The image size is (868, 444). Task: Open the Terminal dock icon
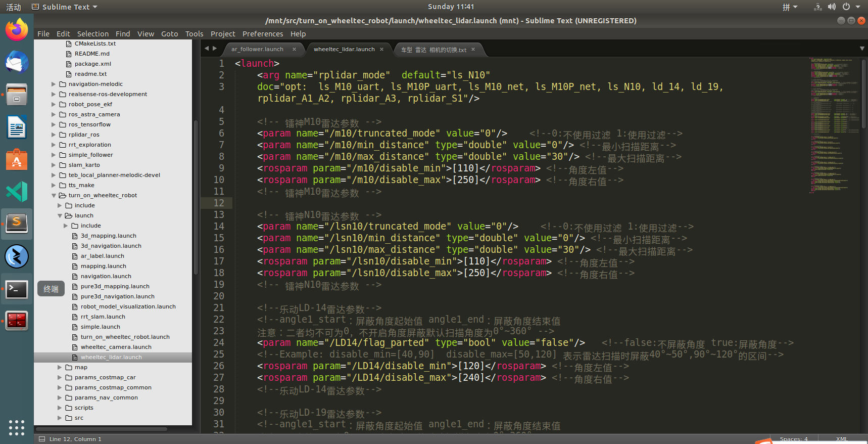point(17,289)
